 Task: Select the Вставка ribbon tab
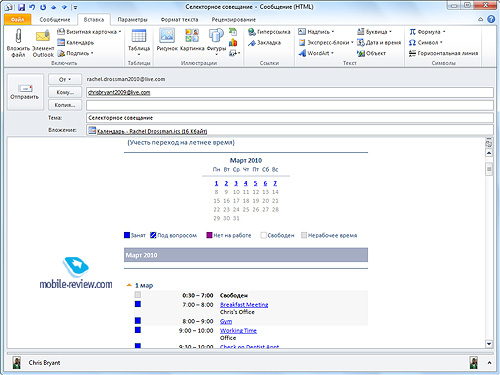coord(94,20)
